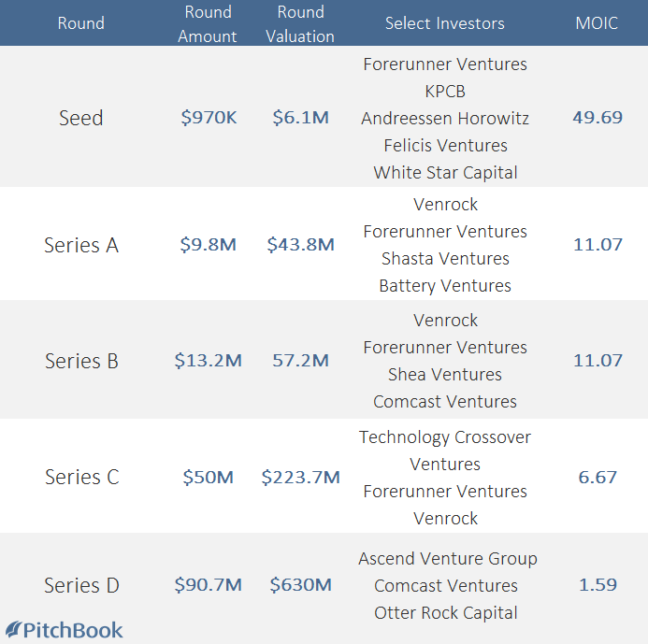The image size is (648, 644).
Task: Click the Seed round label
Action: coord(81,118)
